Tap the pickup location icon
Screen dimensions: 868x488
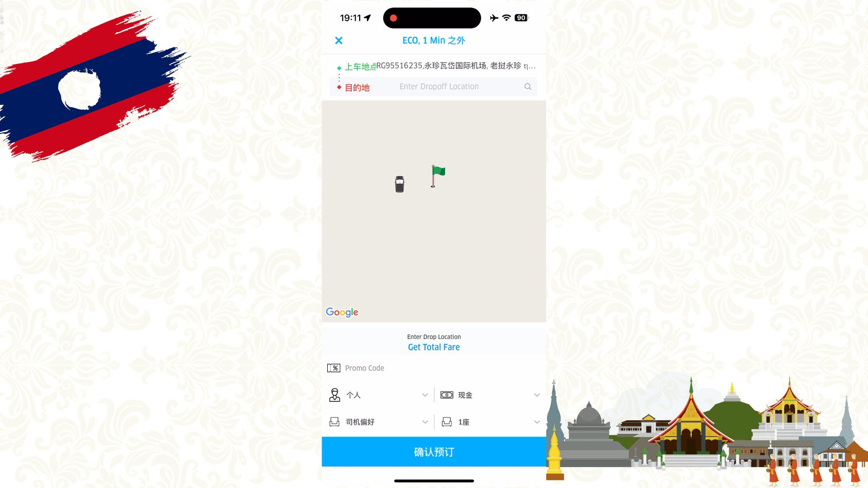tap(339, 66)
